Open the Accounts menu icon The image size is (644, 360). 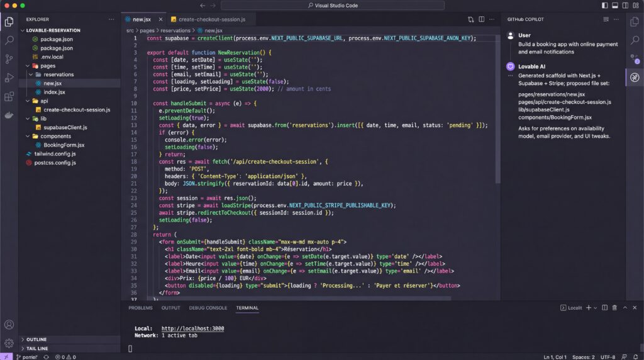[x=9, y=325]
